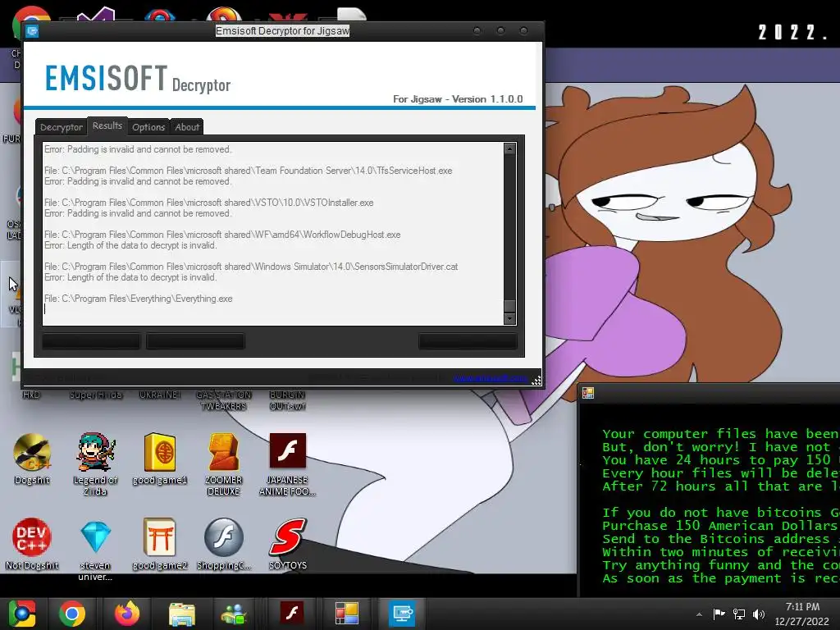The height and width of the screenshot is (630, 840).
Task: Select the steven univer... diamond icon
Action: [x=95, y=549]
